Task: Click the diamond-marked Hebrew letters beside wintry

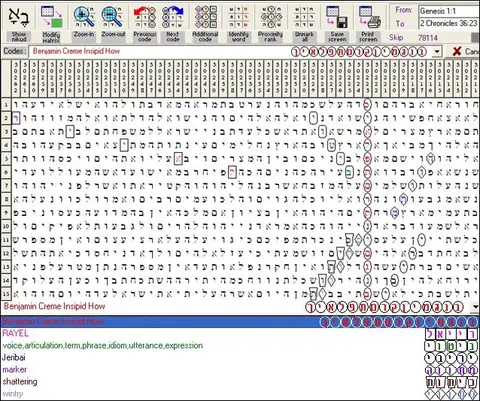Action: [452, 394]
